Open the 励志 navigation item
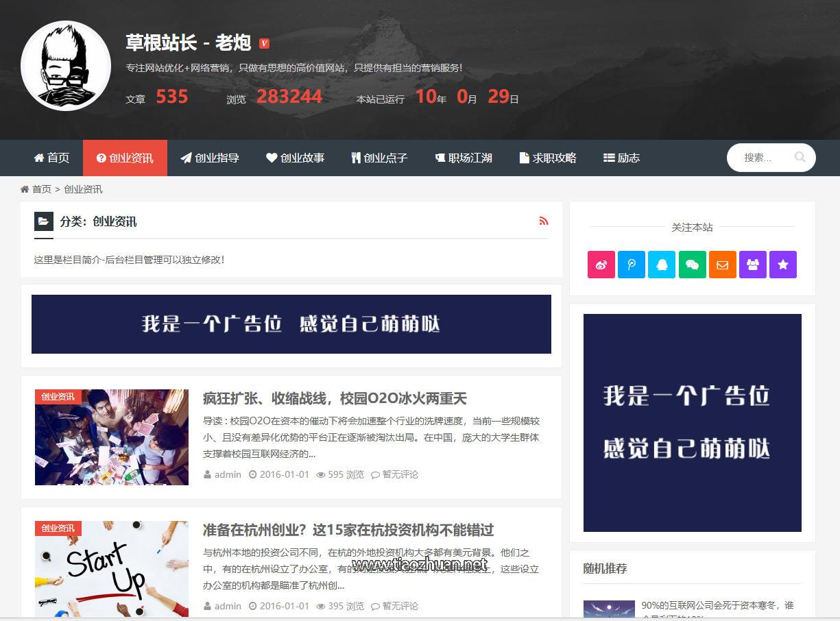This screenshot has width=840, height=621. tap(621, 158)
